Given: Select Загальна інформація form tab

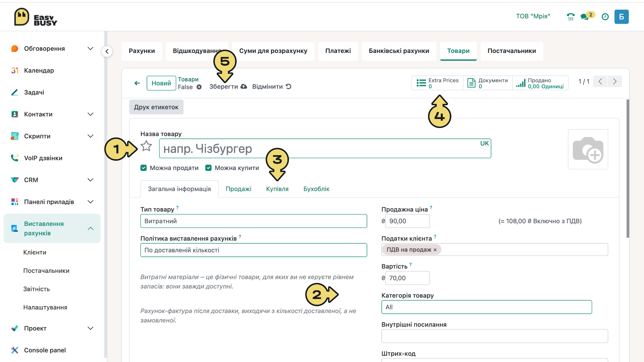Looking at the screenshot, I should tap(179, 189).
